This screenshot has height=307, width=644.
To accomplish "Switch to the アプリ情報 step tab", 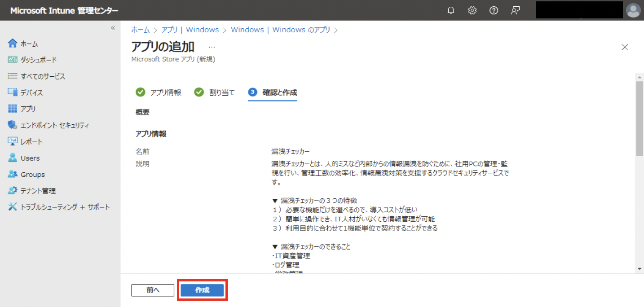I will 159,92.
